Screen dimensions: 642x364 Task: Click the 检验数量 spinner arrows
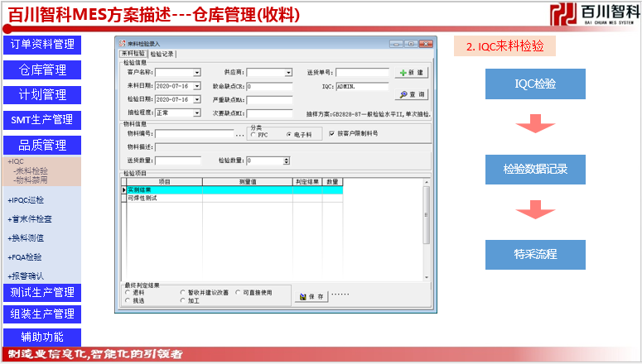[287, 160]
